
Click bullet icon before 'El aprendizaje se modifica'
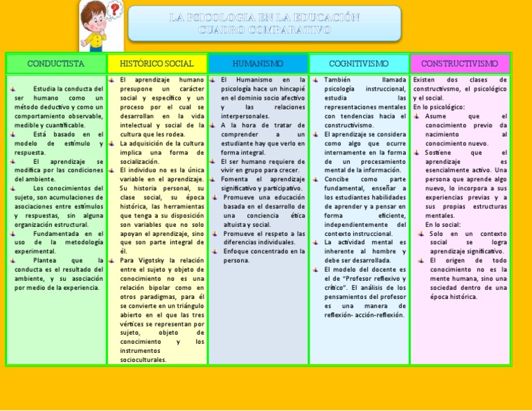click(13, 162)
